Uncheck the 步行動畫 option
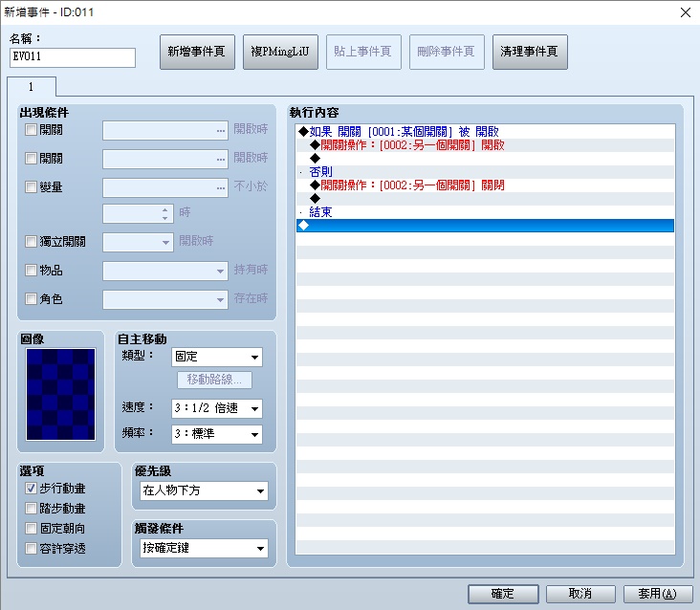Screen dimensions: 700x610 [31, 489]
